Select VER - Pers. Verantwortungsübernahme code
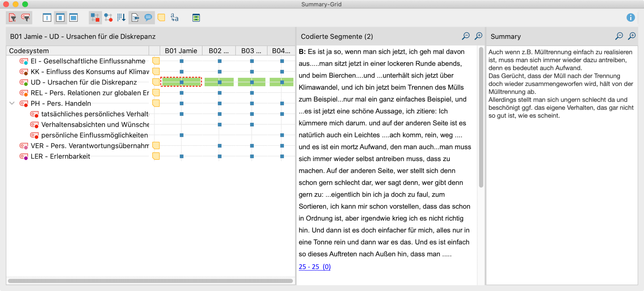This screenshot has height=291, width=644. tap(90, 145)
